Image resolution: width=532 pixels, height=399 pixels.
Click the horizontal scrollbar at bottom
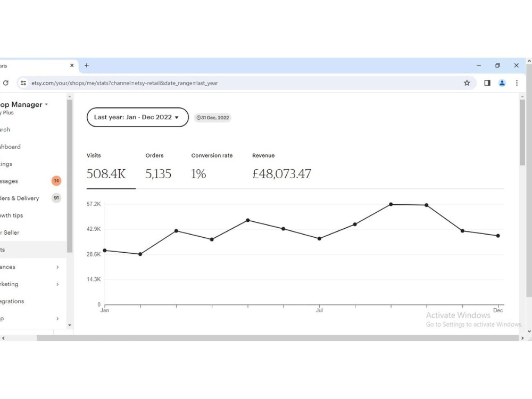click(278, 338)
